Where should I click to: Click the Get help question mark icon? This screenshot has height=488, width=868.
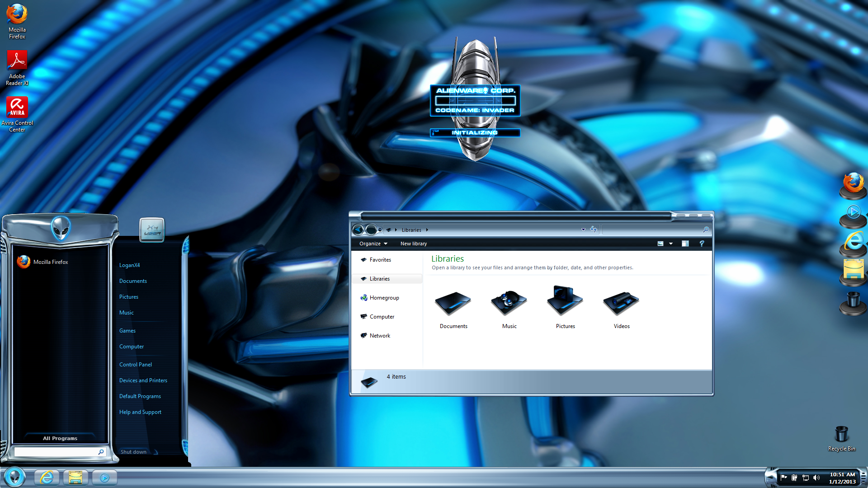tap(702, 244)
